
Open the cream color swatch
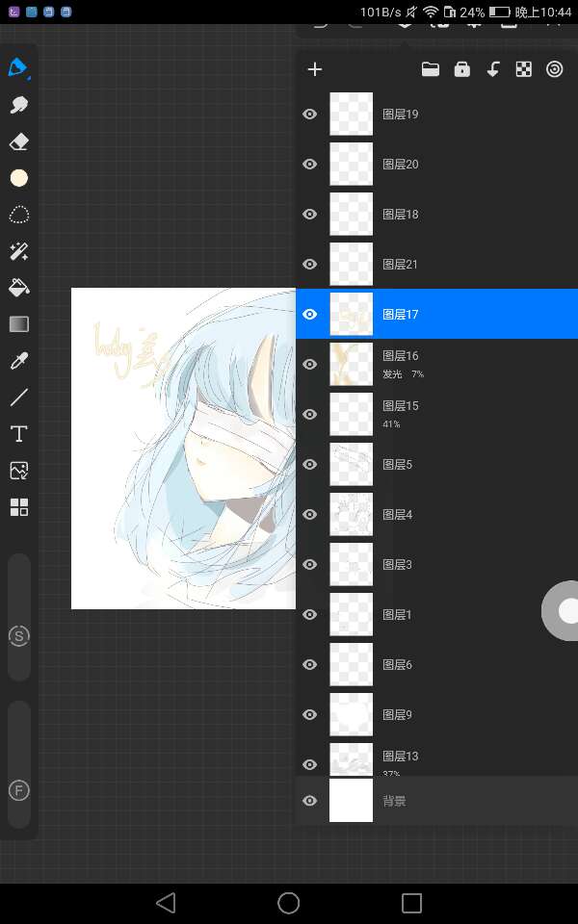point(18,178)
